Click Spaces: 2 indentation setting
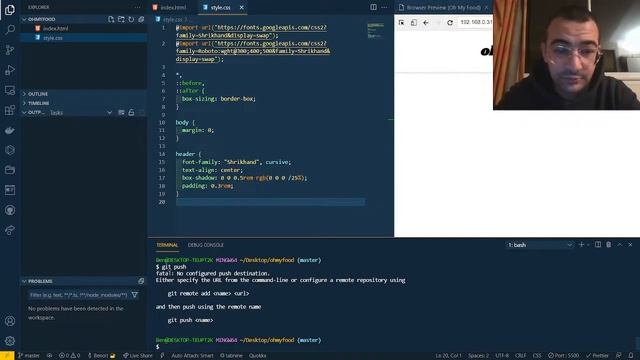Screen dimensions: 640x360 pyautogui.click(x=478, y=356)
